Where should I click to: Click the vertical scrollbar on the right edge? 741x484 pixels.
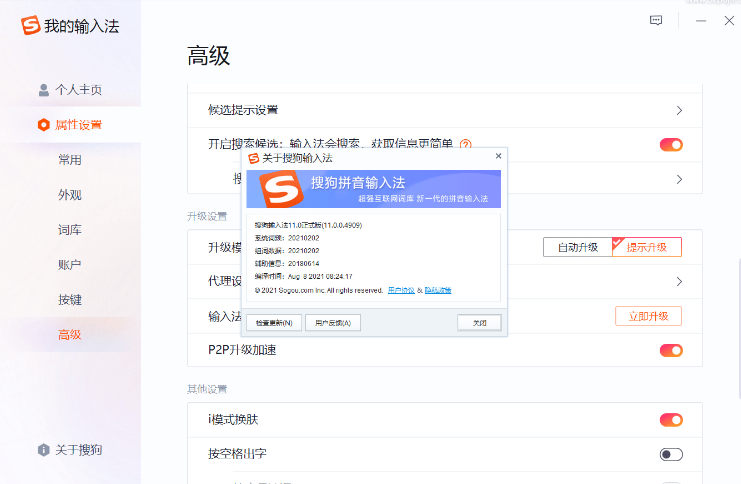click(x=739, y=328)
